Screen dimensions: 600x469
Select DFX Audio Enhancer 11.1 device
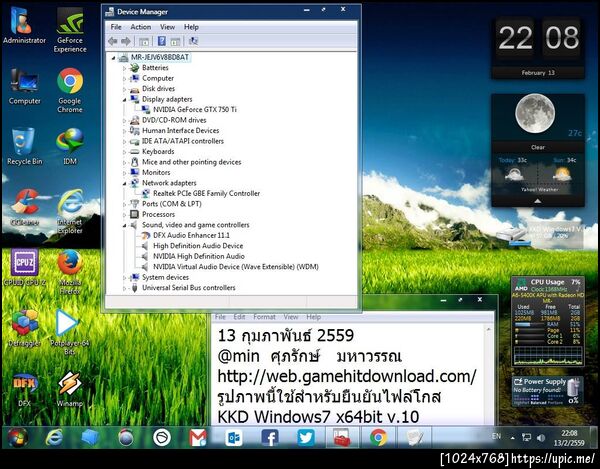pyautogui.click(x=191, y=235)
